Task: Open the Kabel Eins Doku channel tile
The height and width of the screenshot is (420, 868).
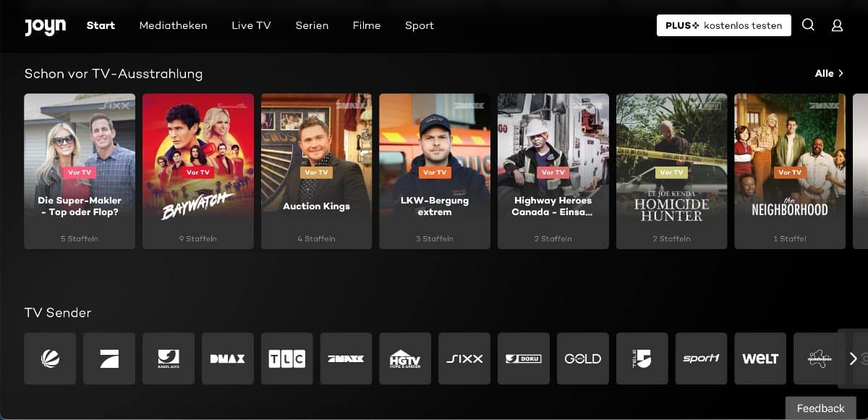Action: coord(524,358)
